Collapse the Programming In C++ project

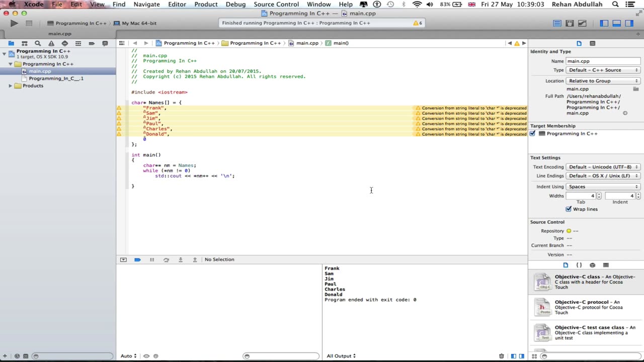point(4,54)
